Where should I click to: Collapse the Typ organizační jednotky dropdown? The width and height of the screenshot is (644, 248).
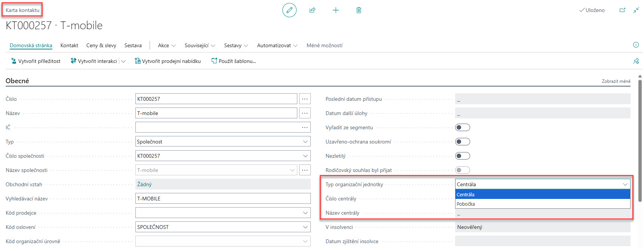click(625, 184)
